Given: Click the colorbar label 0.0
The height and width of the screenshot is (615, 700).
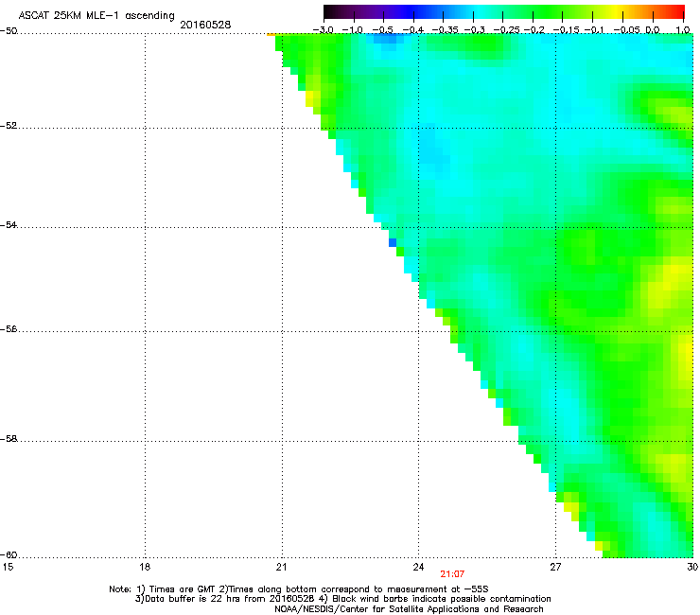Looking at the screenshot, I should click(653, 30).
